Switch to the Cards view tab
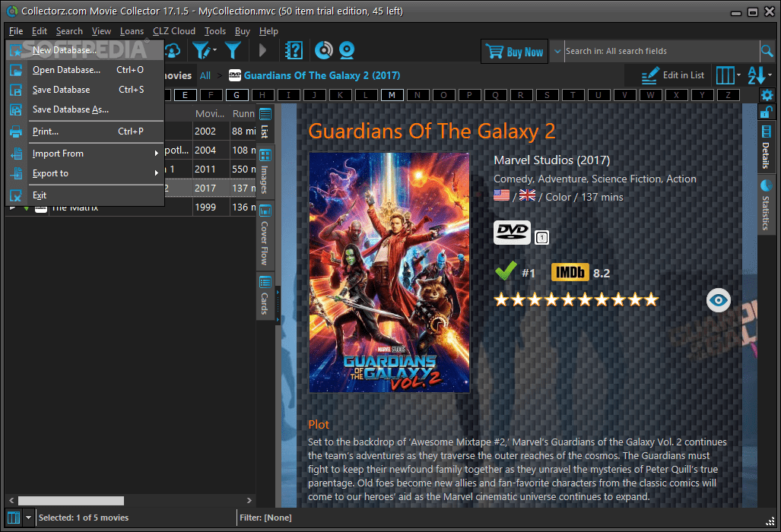Image resolution: width=781 pixels, height=532 pixels. (265, 296)
